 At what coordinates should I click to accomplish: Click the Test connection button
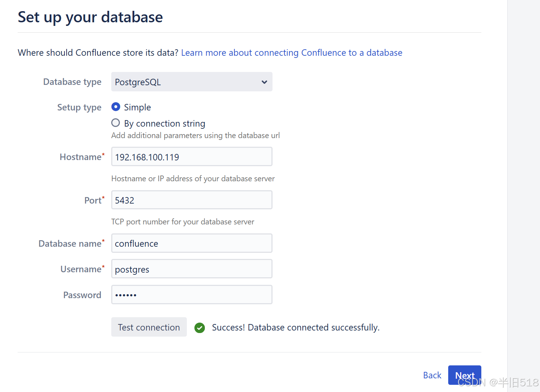(x=149, y=327)
